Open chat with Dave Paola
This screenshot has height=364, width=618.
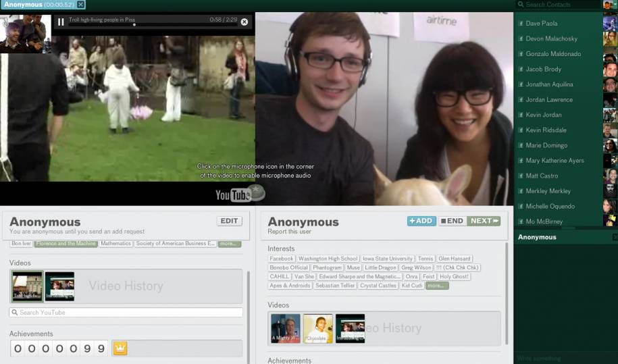pos(542,23)
